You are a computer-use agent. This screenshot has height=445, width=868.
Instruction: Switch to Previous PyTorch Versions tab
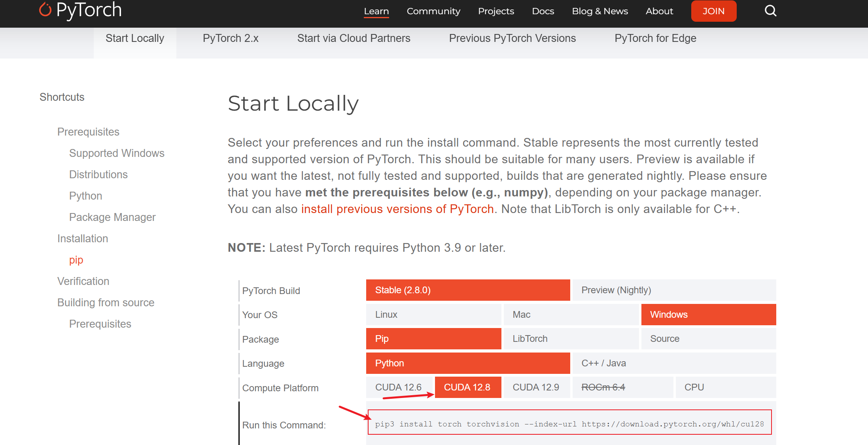pos(512,38)
